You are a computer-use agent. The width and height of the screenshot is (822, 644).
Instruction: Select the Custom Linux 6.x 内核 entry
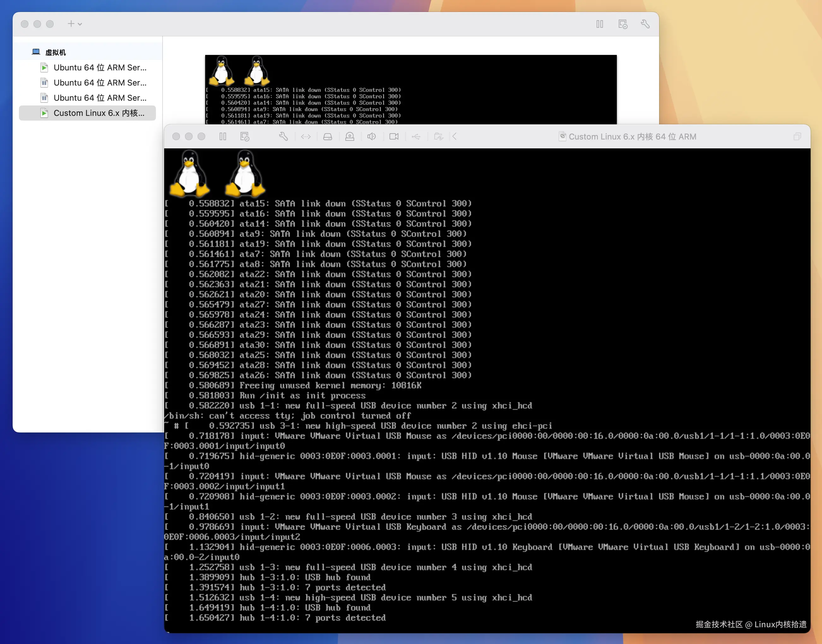(99, 113)
